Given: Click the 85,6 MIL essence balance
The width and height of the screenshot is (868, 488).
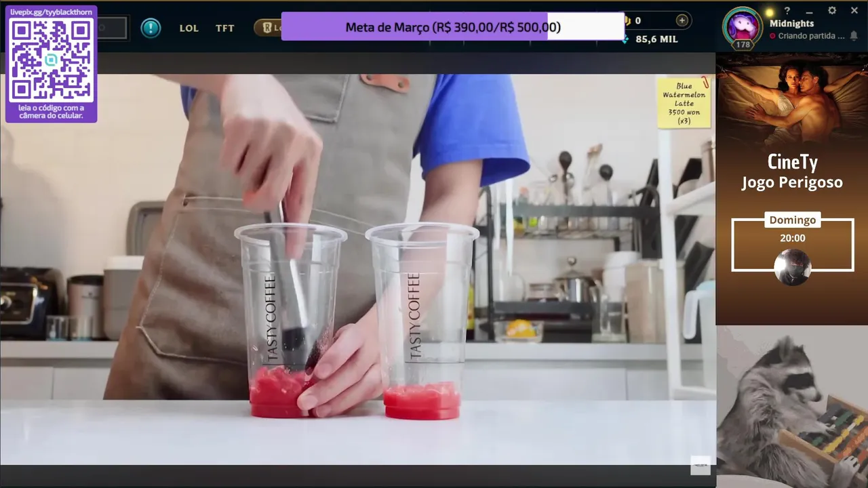Looking at the screenshot, I should (656, 39).
